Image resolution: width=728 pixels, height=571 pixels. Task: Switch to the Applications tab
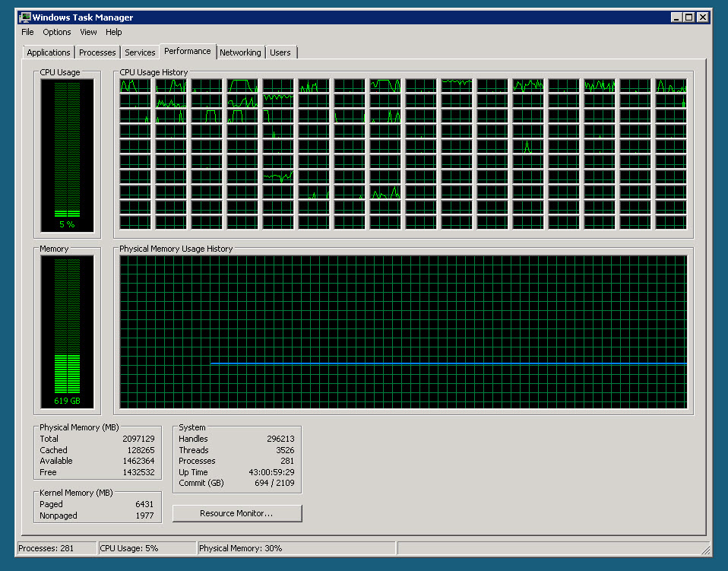tap(49, 52)
